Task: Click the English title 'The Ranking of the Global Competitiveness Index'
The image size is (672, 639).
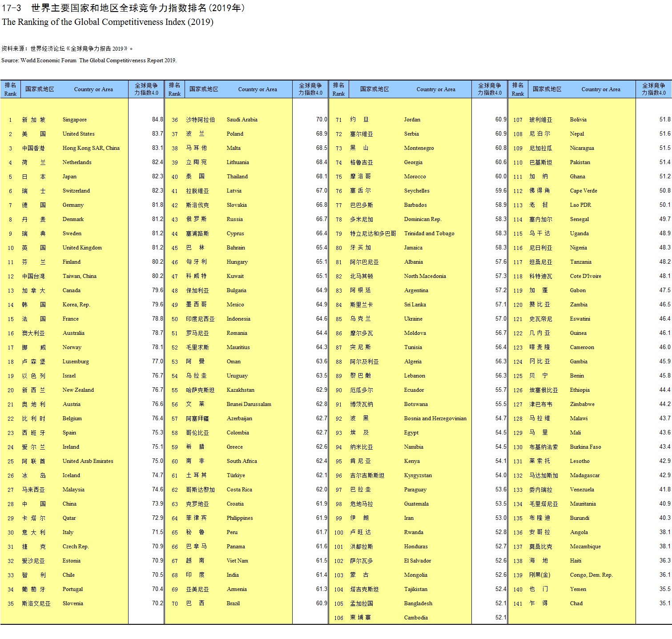Action: pos(108,22)
